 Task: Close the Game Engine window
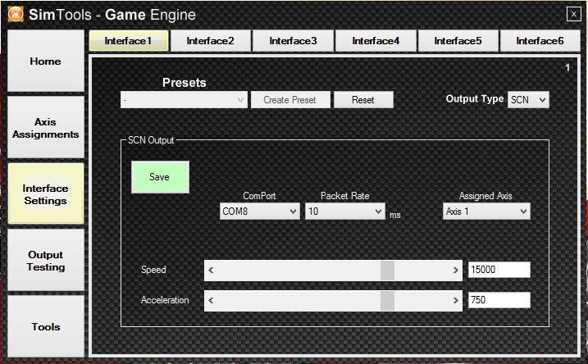tap(573, 14)
